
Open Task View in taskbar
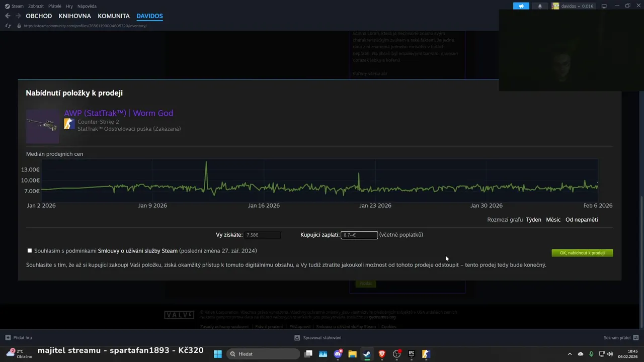pos(308,354)
